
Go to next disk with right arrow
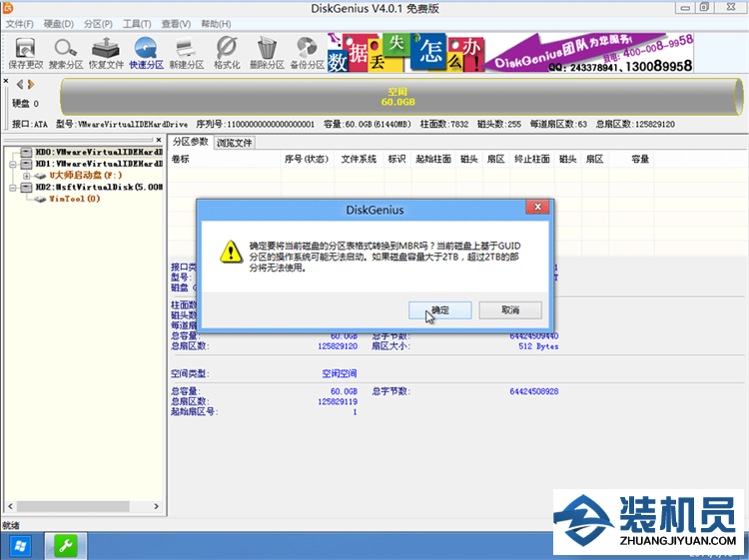[x=30, y=84]
